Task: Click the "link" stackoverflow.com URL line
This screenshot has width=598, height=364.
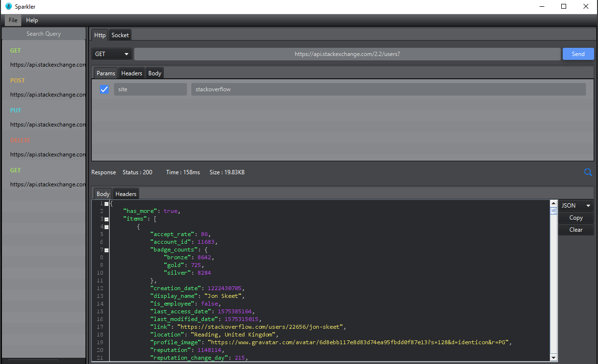Action: (x=248, y=327)
